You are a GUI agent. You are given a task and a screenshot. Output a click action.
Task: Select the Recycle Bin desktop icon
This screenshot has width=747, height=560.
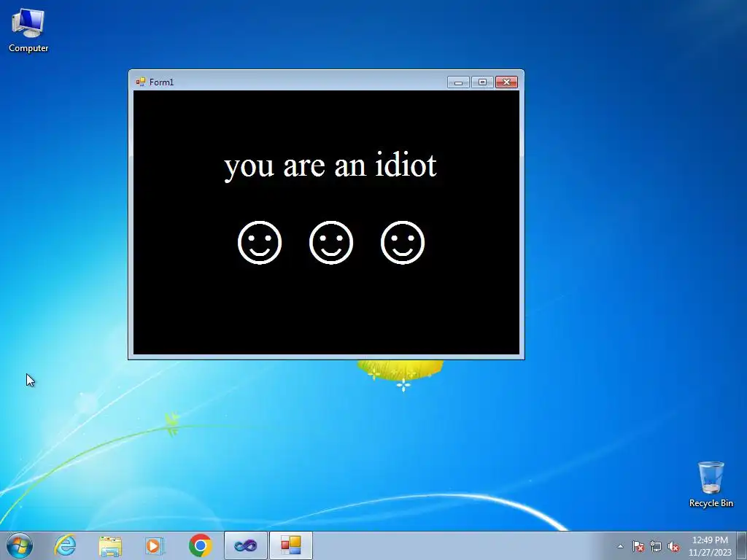(x=711, y=484)
